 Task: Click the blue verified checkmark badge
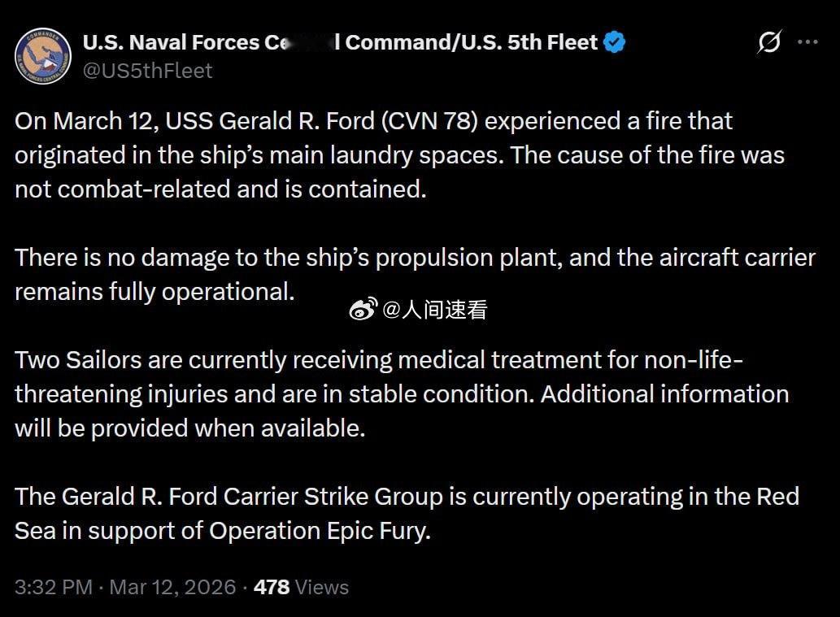pyautogui.click(x=616, y=42)
